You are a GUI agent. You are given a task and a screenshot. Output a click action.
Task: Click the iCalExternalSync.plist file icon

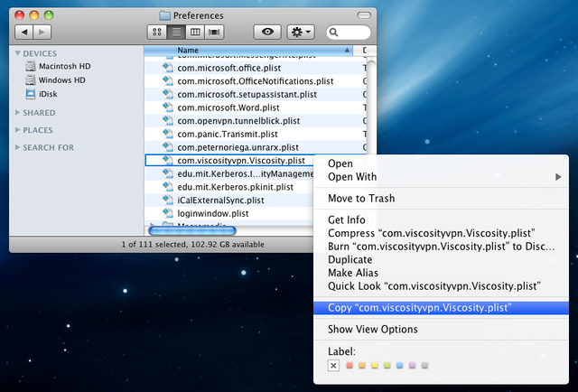click(168, 201)
